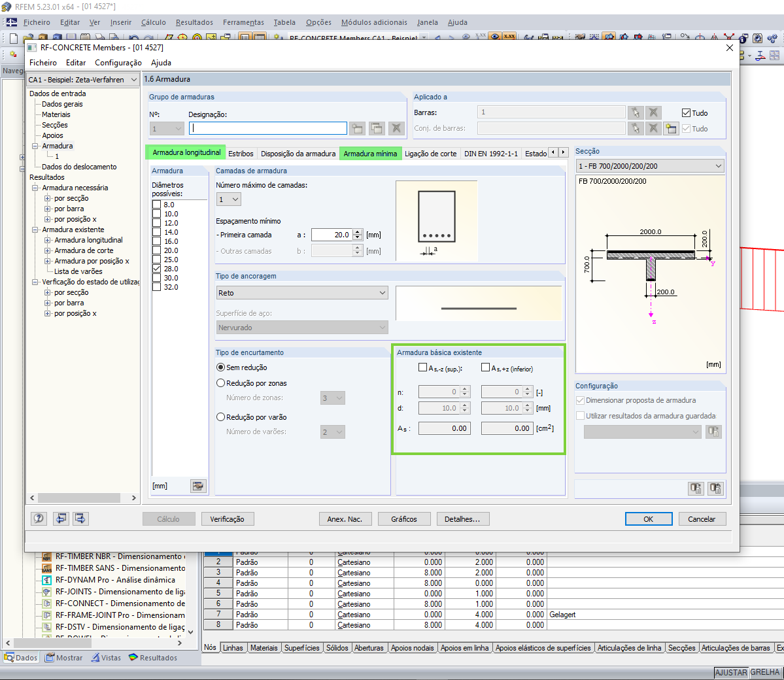Collapse Verificação do estado tree node
The height and width of the screenshot is (680, 784).
(x=35, y=282)
